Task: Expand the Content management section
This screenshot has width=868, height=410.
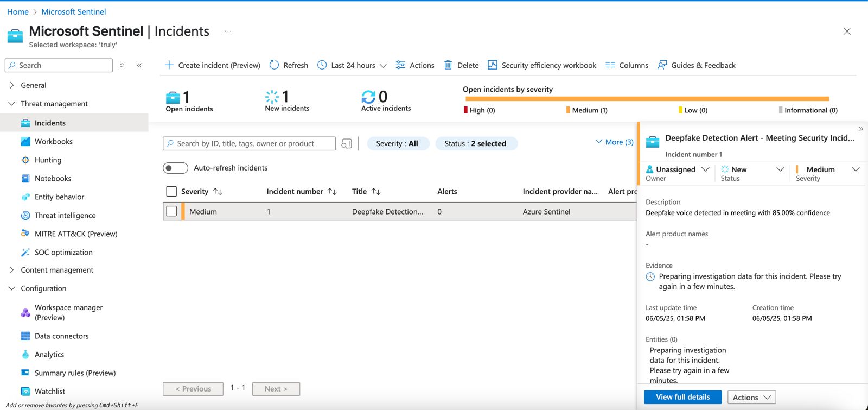Action: pos(12,270)
